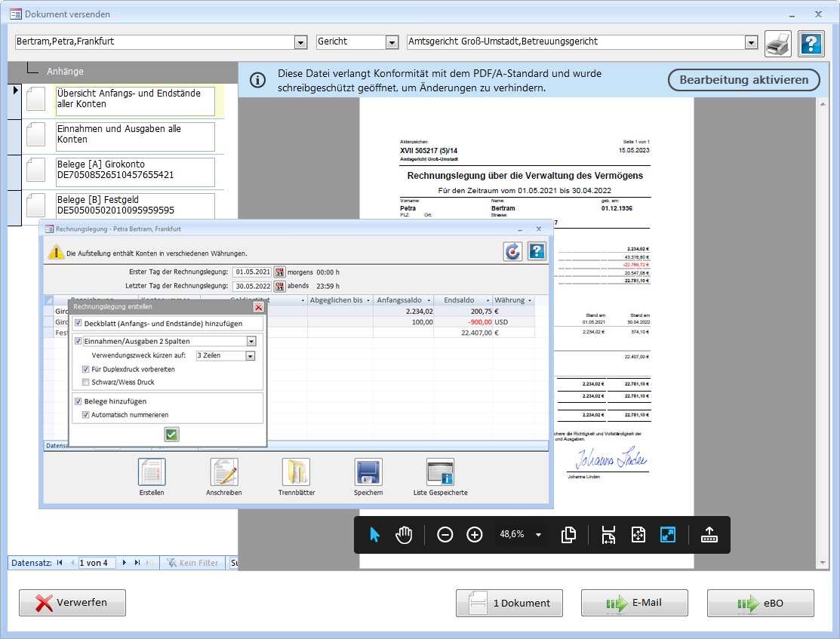
Task: Select the arrow selection tool in PDF toolbar
Action: coord(374,535)
